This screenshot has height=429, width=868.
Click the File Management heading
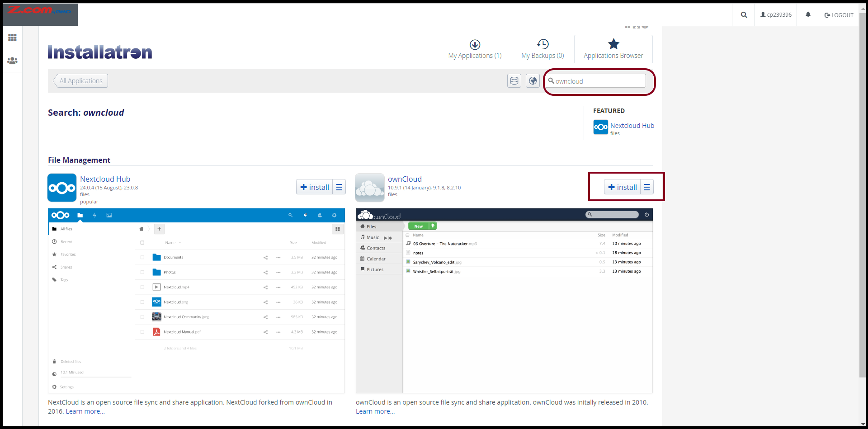point(79,160)
